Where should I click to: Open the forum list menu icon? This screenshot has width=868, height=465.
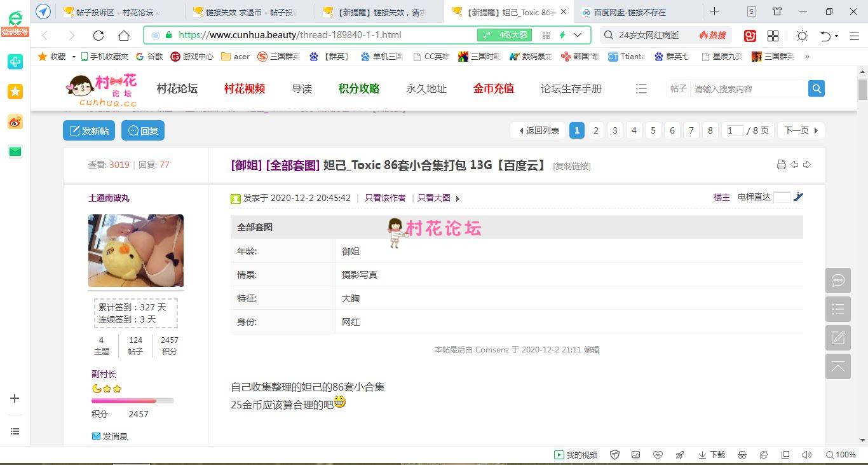tap(641, 89)
